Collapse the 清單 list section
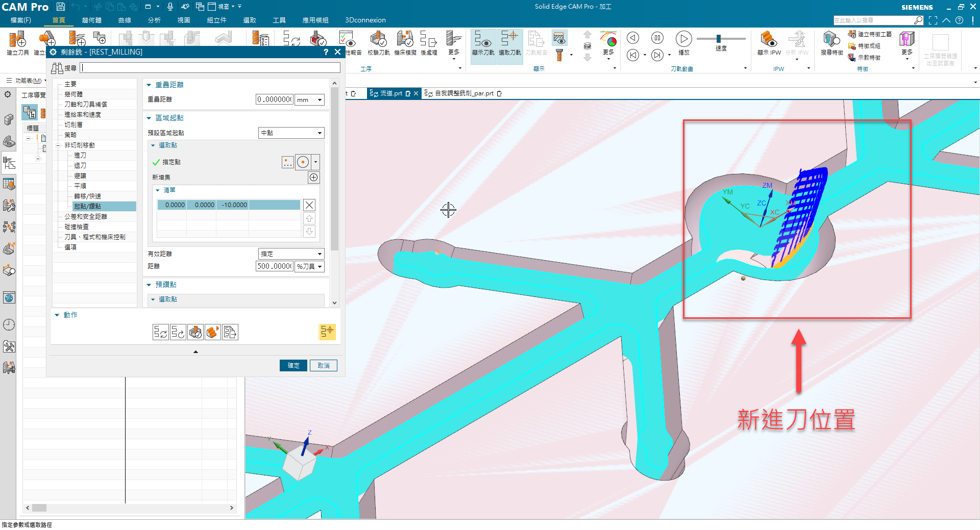This screenshot has width=980, height=530. pos(157,190)
